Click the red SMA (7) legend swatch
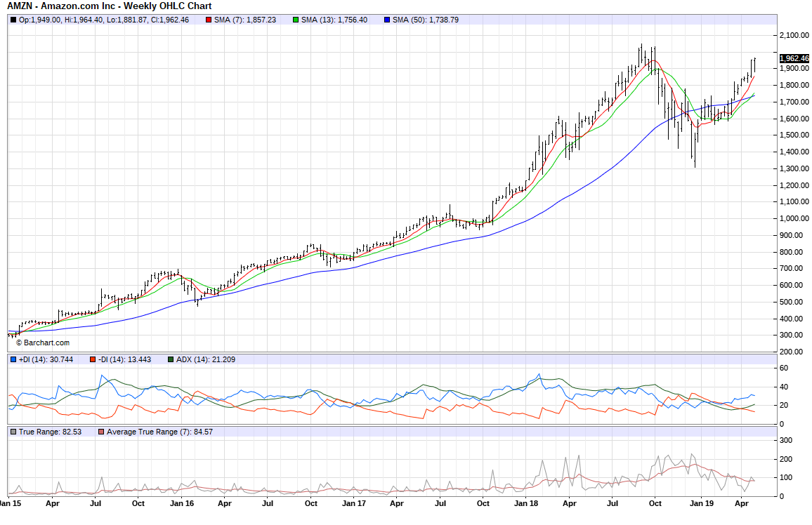 (x=209, y=20)
